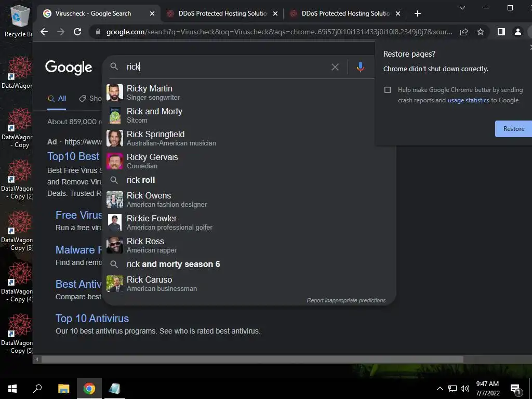Select the DataWagon - Copy (3) shortcut
This screenshot has width=532, height=399.
point(18,231)
